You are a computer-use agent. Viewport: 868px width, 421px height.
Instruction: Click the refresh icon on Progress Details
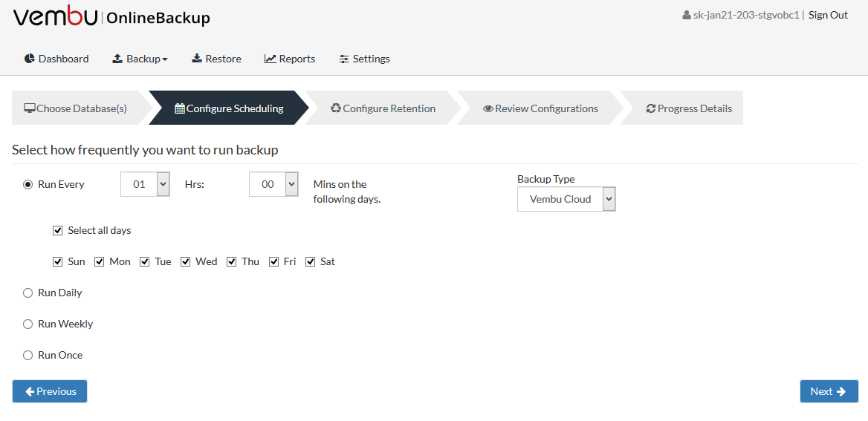(651, 108)
